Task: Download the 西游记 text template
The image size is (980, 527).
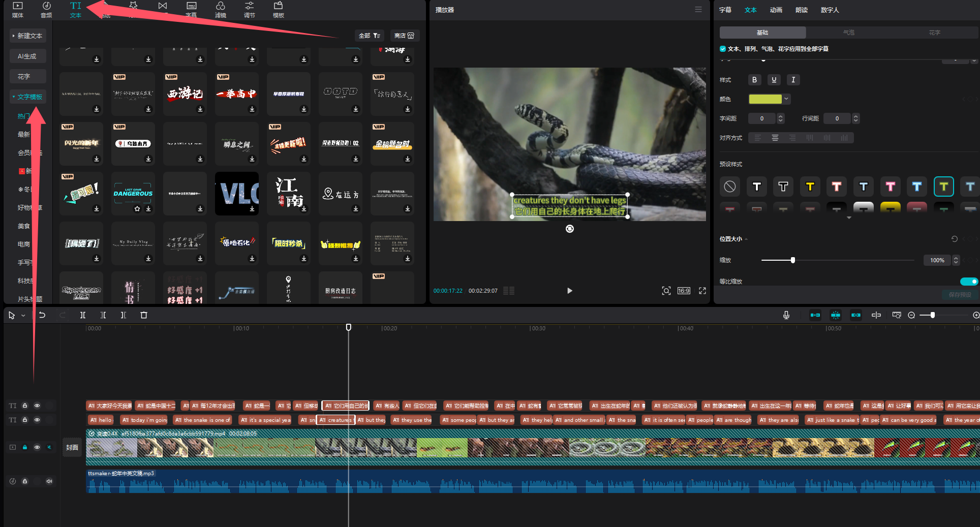Action: 200,109
